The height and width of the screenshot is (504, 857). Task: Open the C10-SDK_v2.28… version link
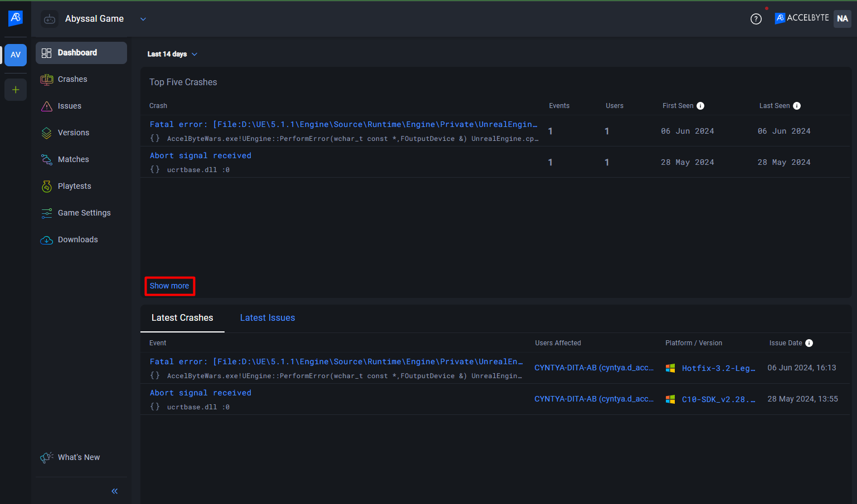(x=719, y=399)
